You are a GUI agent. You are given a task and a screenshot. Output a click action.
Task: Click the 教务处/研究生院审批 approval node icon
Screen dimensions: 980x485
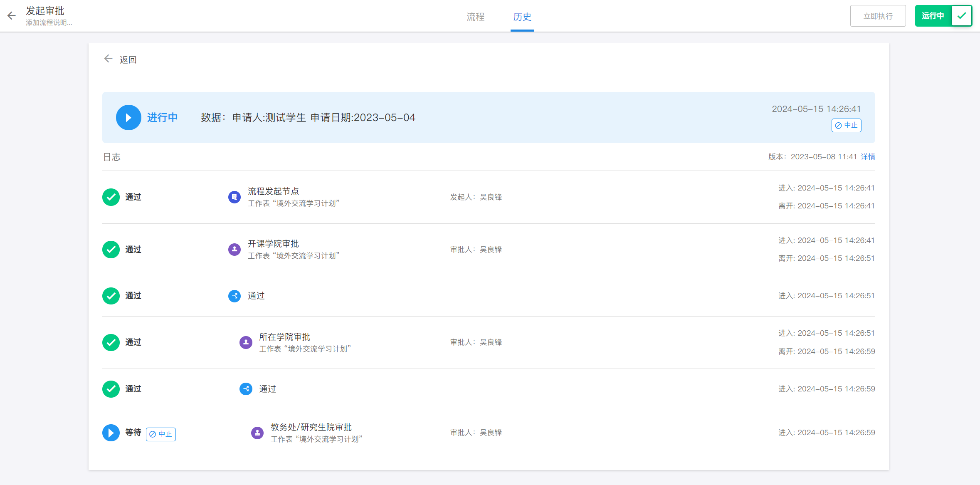pos(257,433)
